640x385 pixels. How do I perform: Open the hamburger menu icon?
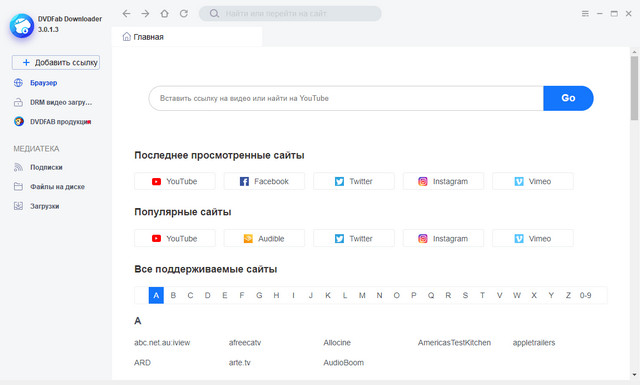tap(585, 13)
